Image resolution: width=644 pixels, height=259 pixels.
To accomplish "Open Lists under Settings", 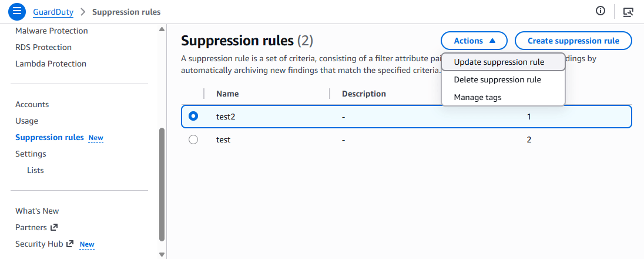I will tap(35, 170).
